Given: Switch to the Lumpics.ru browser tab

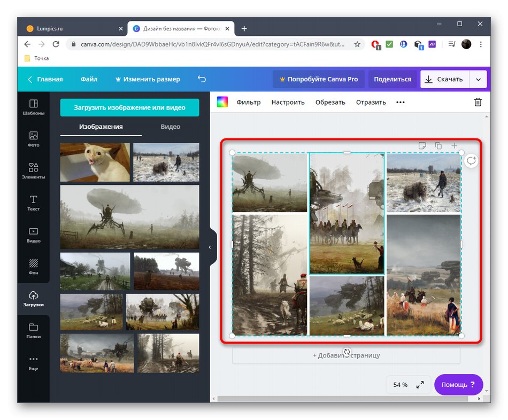Looking at the screenshot, I should pos(74,28).
